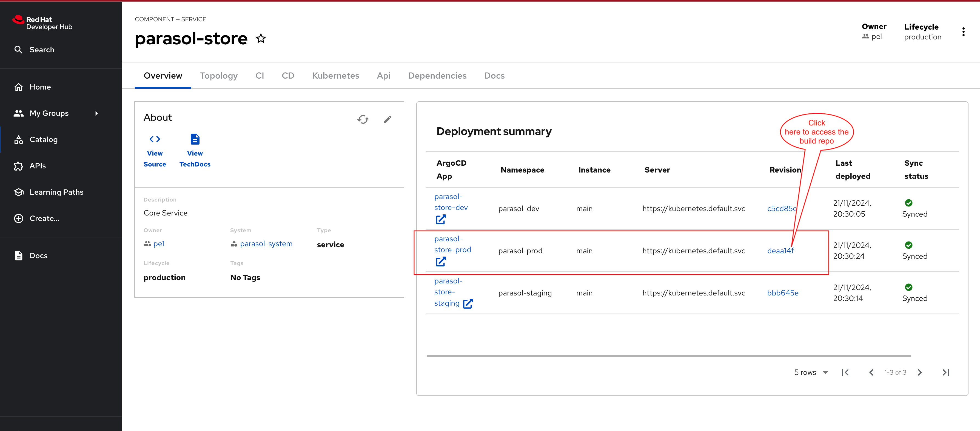Viewport: 980px width, 431px height.
Task: Click Lifecycle production in header
Action: 922,32
